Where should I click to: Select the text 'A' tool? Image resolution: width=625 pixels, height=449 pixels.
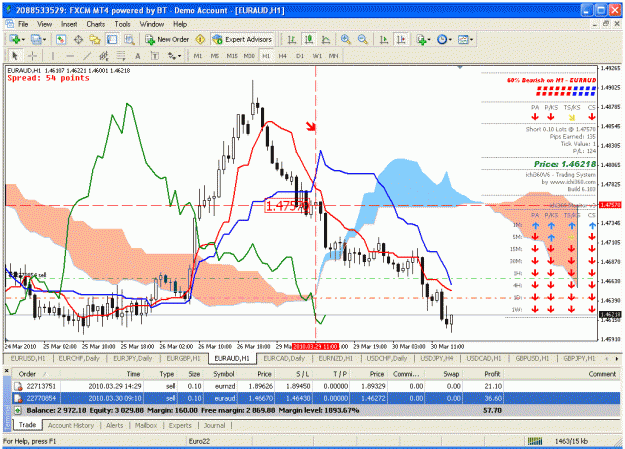click(x=138, y=56)
